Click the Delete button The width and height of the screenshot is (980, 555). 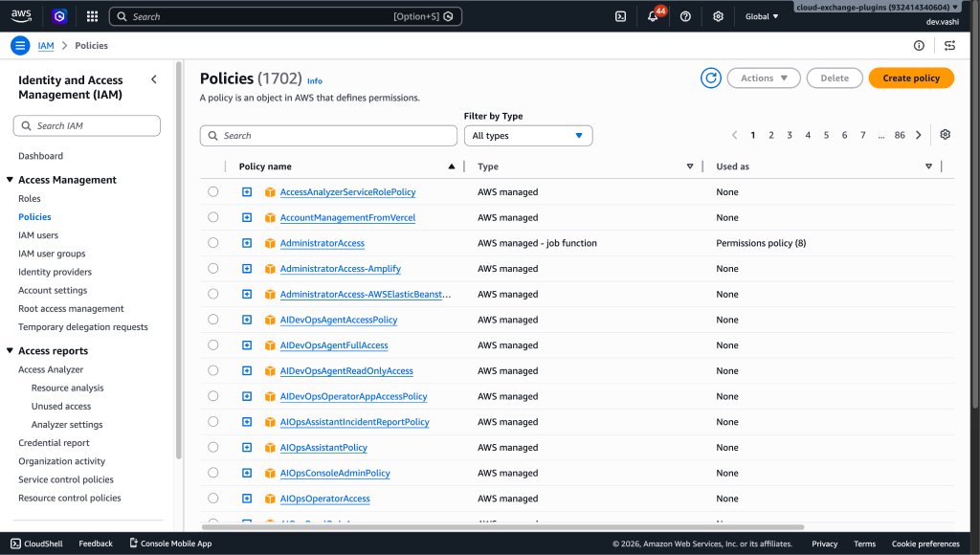(835, 78)
